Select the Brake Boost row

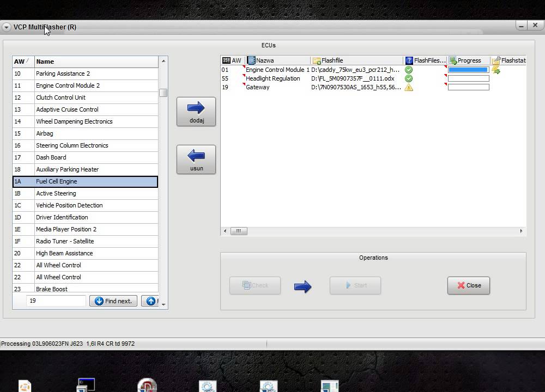[86, 289]
